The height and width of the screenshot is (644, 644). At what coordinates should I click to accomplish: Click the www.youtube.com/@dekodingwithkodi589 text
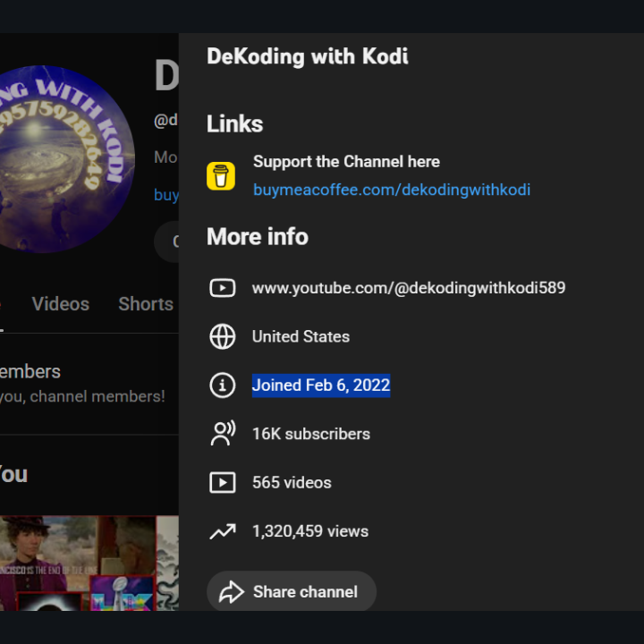(409, 288)
